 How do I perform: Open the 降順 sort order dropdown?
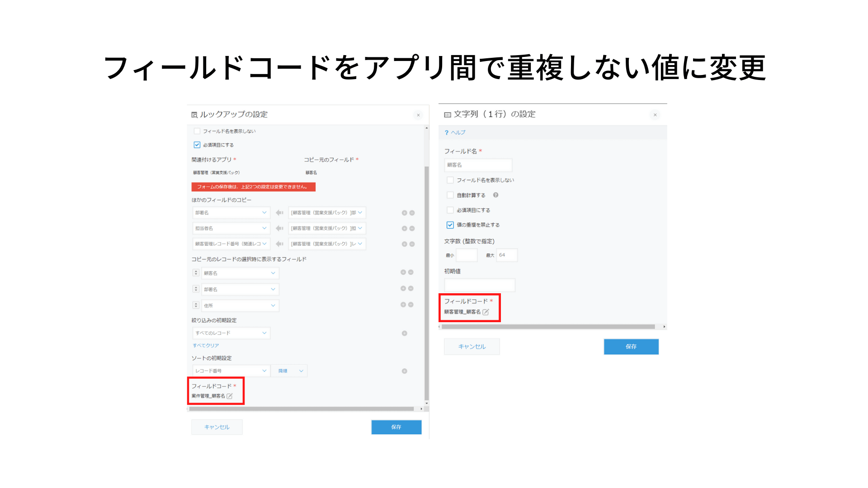[289, 371]
